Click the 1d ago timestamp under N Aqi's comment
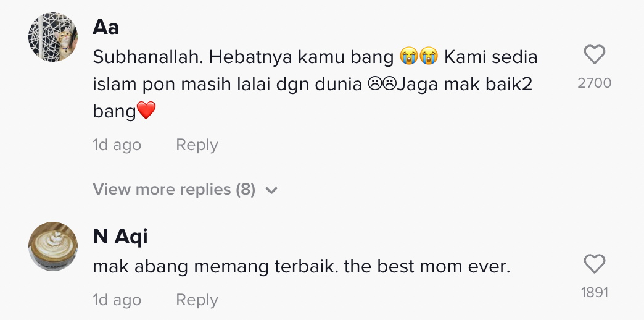Viewport: 644px width, 320px height. [117, 300]
